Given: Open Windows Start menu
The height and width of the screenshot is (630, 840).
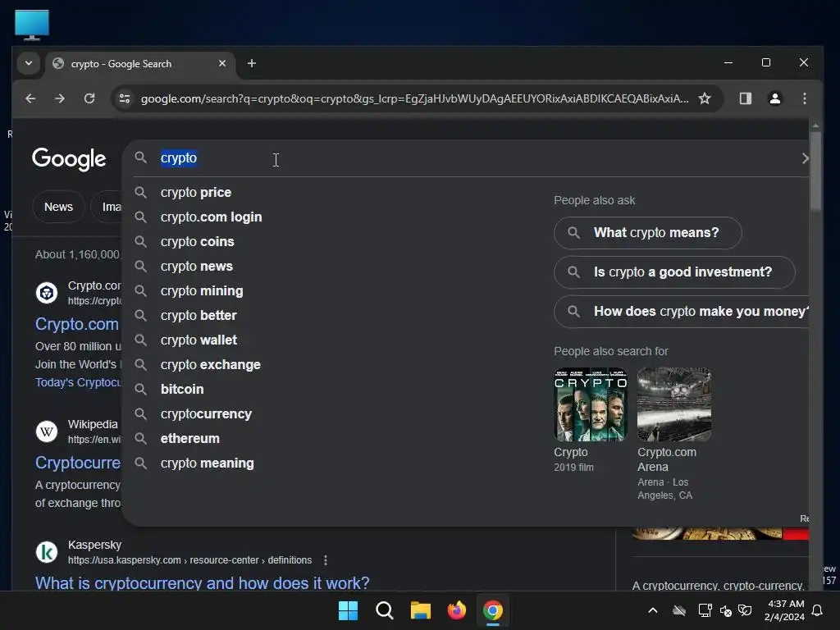Looking at the screenshot, I should [348, 610].
